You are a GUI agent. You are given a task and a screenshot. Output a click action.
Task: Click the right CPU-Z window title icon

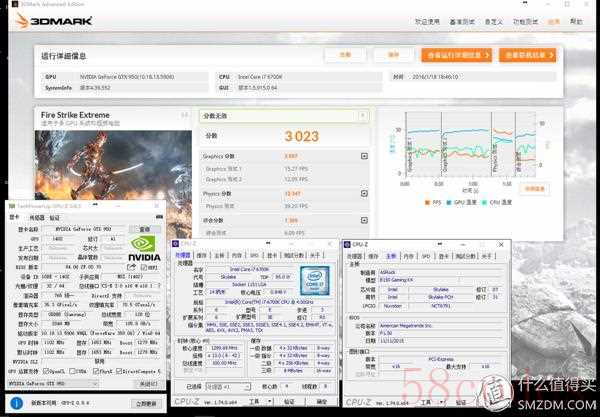click(x=347, y=244)
